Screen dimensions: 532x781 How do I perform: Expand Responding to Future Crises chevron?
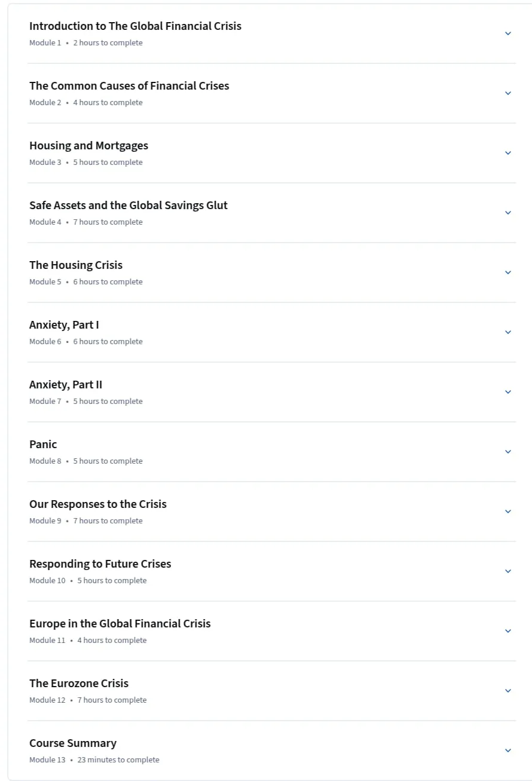click(508, 571)
